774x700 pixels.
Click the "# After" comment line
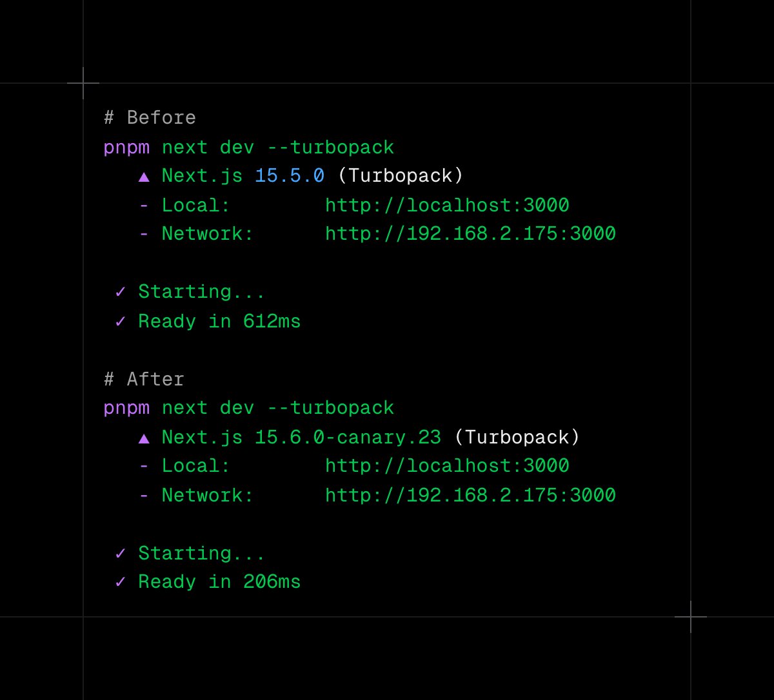pos(144,379)
